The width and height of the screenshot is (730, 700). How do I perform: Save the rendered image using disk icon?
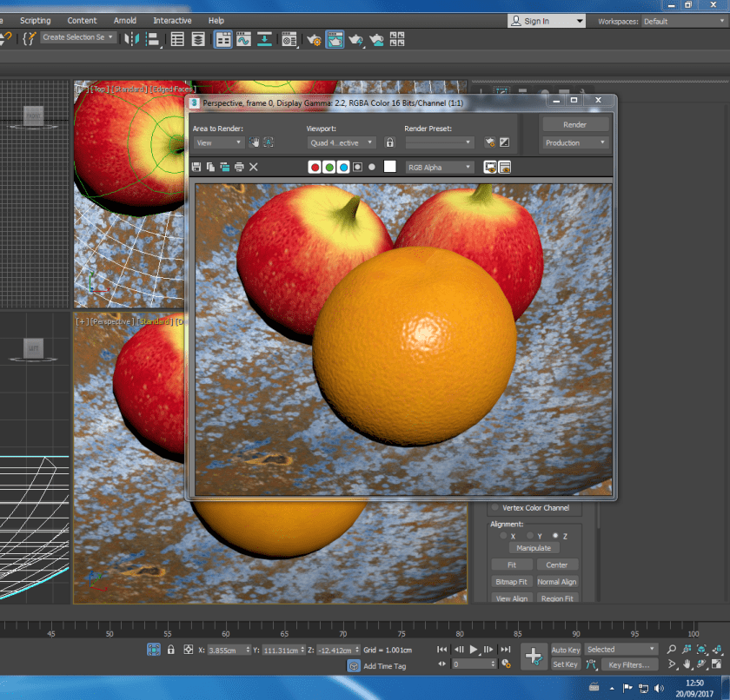pyautogui.click(x=196, y=167)
